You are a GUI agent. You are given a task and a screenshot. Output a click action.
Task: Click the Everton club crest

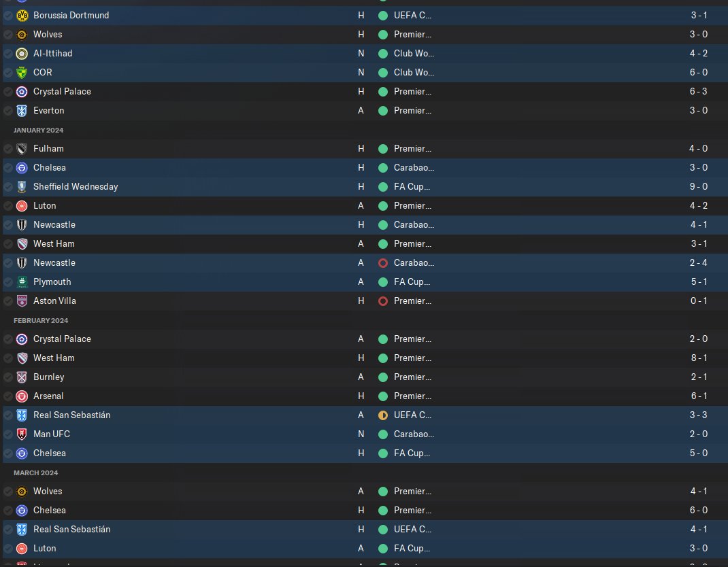click(22, 110)
